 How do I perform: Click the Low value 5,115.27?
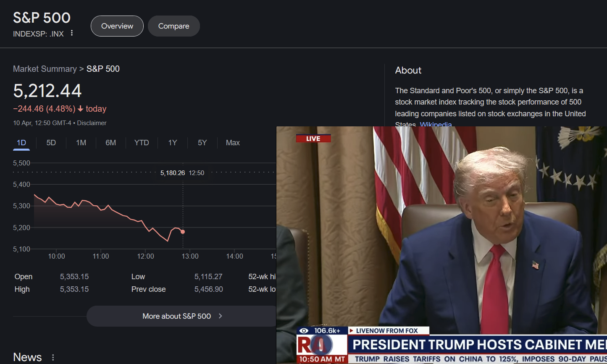[208, 277]
